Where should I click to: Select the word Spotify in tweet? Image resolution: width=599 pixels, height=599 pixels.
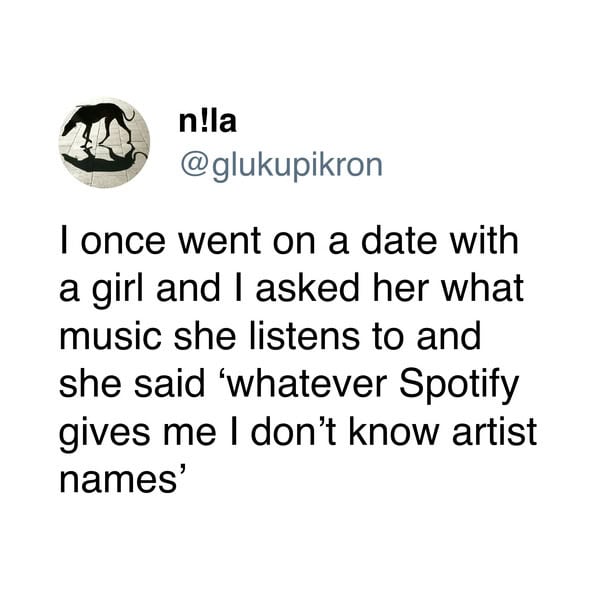459,385
